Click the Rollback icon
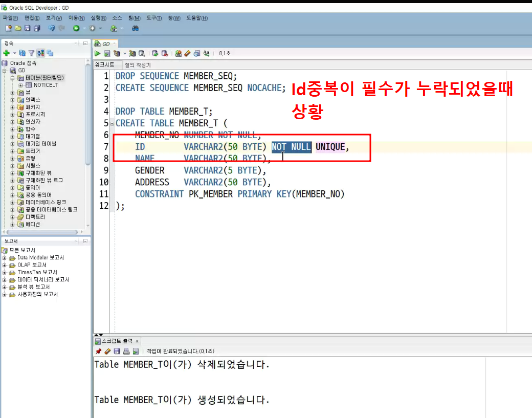Screen dimensions: 532x418 click(165, 53)
